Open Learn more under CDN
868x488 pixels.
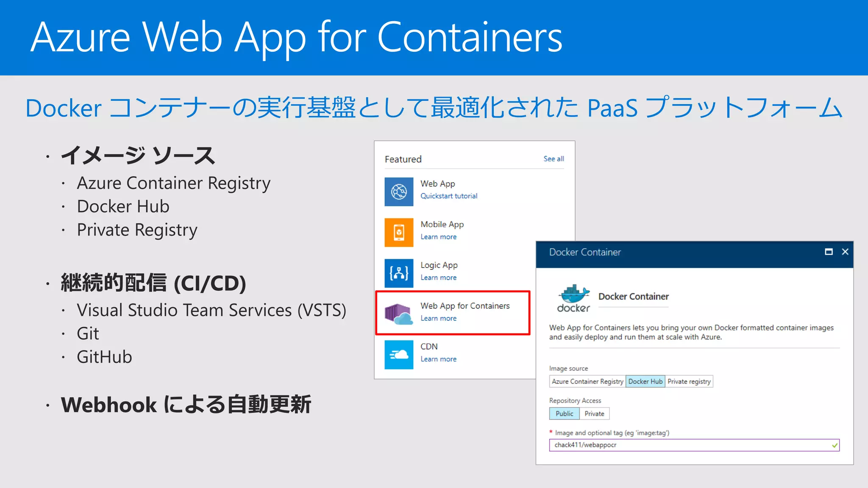(x=439, y=359)
